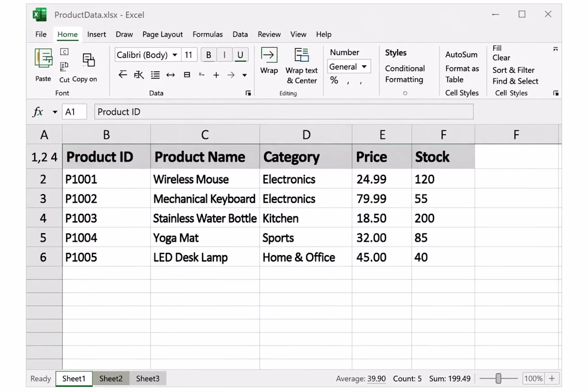
Task: Click the double-headed horizontal arrow icon
Action: point(171,75)
